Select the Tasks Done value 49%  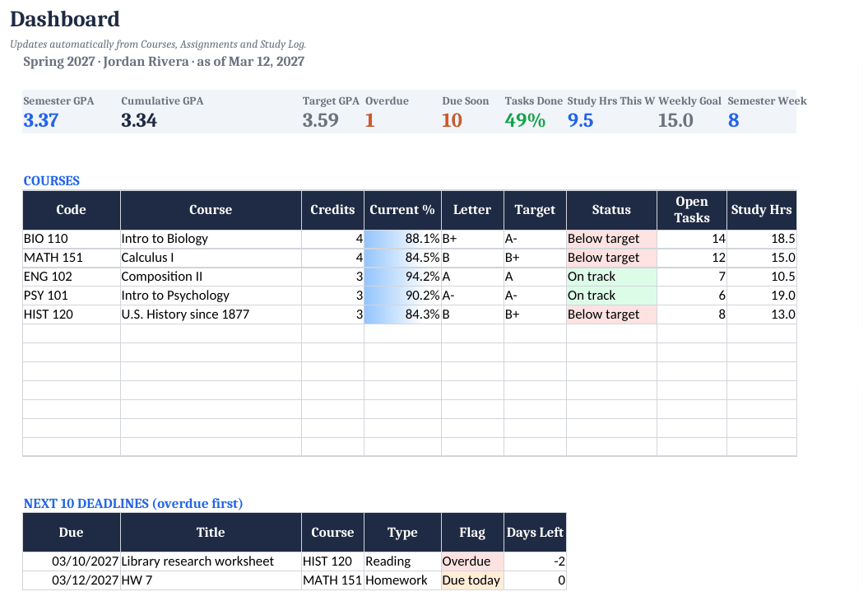pos(525,120)
